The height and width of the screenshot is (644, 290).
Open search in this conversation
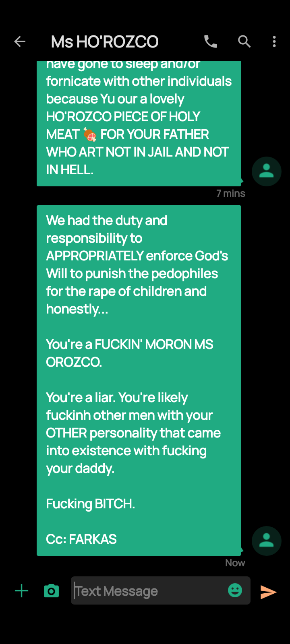(244, 41)
